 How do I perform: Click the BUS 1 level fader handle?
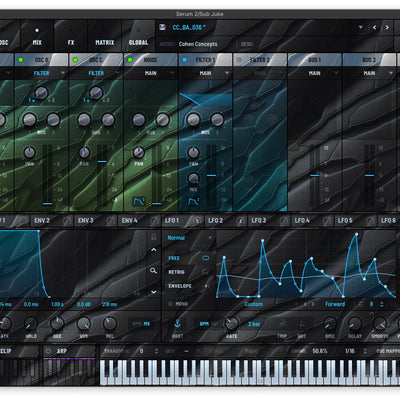coord(315,175)
